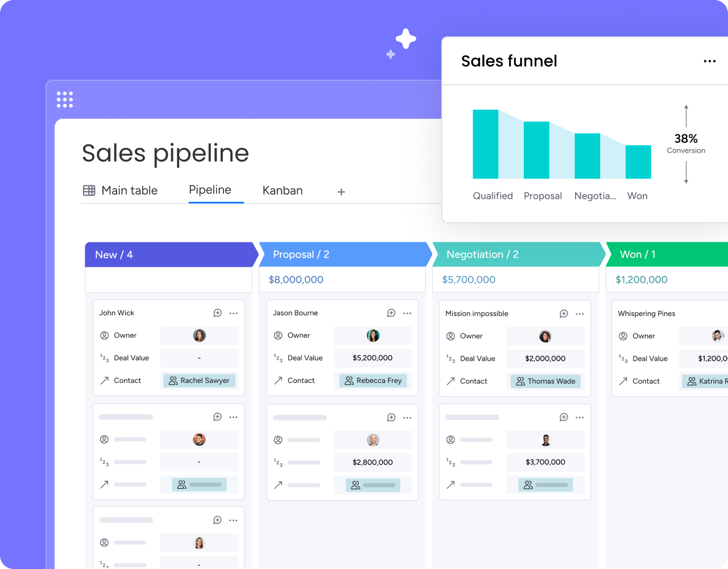Click the Owner person icon on Jason Bourne card

point(278,336)
